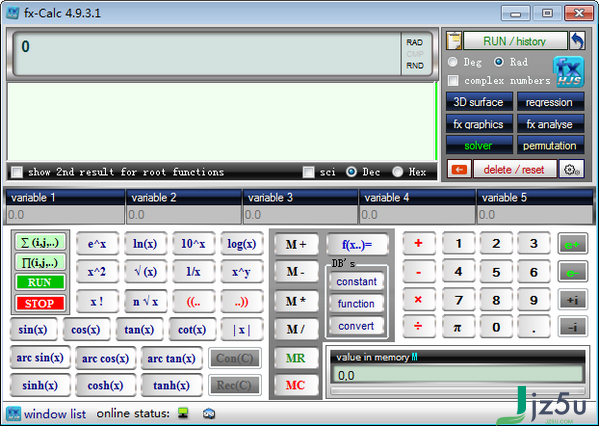The height and width of the screenshot is (426, 599).
Task: Select the Dec number format
Action: coord(351,172)
